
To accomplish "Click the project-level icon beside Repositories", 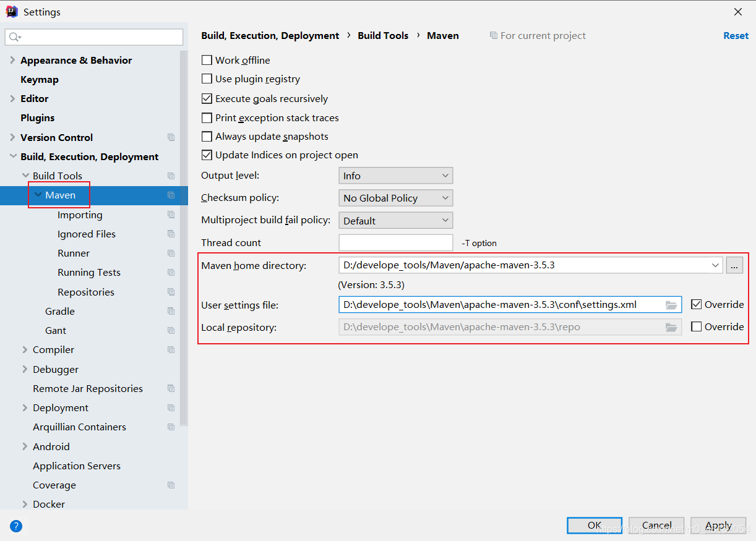I will coord(171,292).
